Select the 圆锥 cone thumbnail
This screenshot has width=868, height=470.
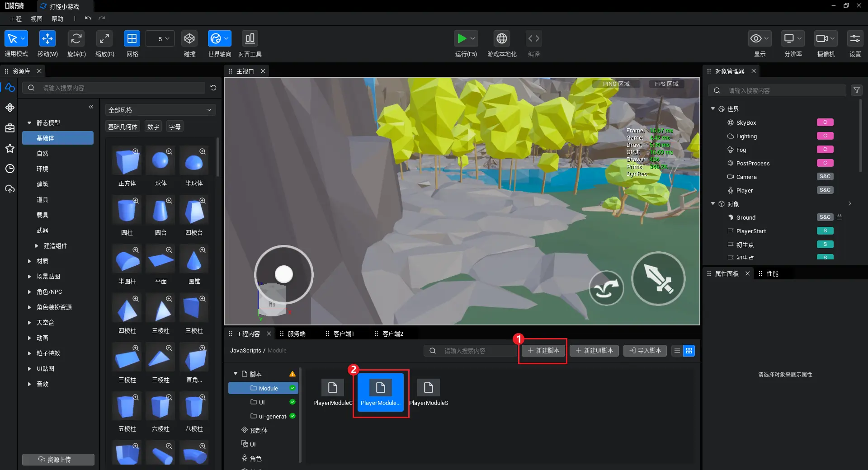194,259
